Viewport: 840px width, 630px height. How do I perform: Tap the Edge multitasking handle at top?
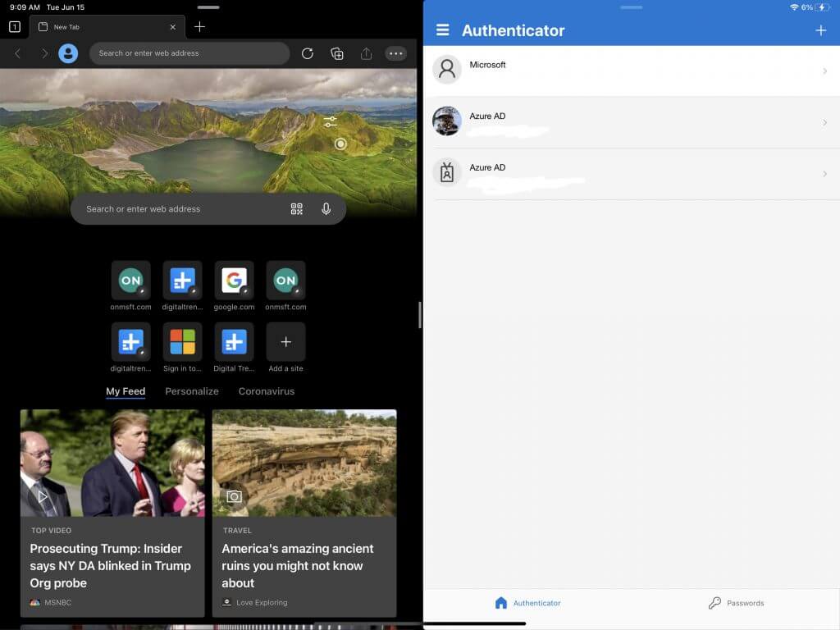pos(208,7)
